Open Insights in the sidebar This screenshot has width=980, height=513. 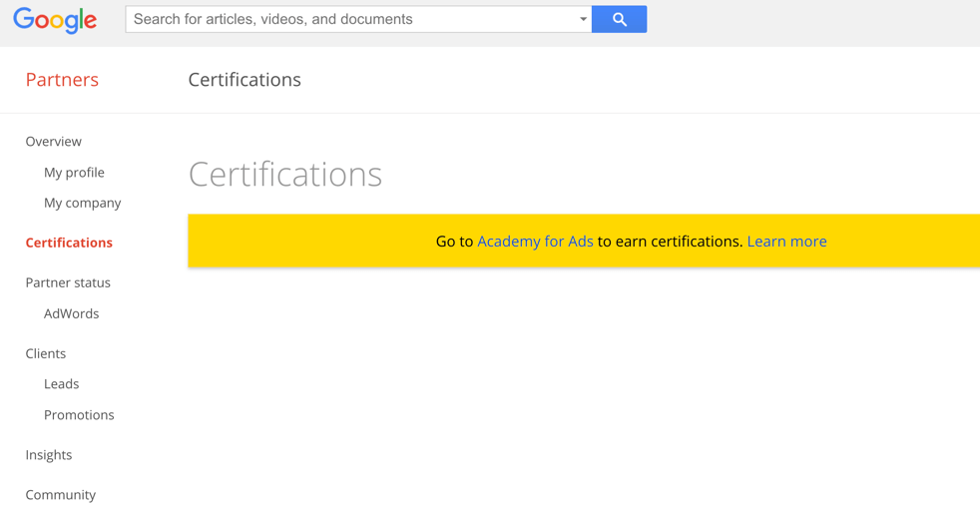click(48, 455)
